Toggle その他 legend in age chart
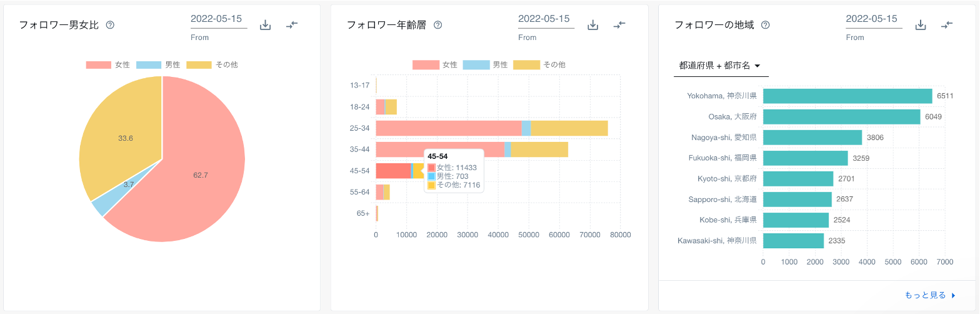 point(540,64)
